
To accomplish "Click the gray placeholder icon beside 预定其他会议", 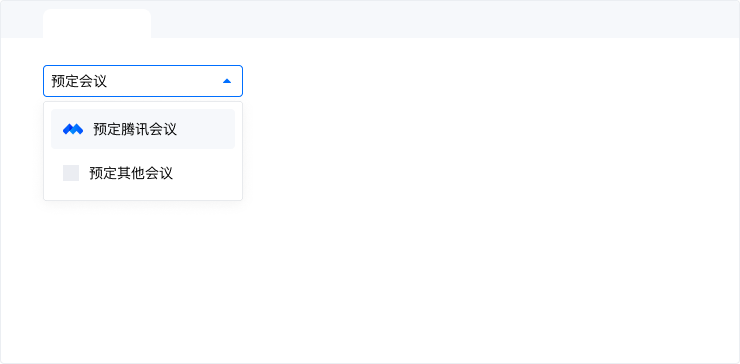I will 71,173.
